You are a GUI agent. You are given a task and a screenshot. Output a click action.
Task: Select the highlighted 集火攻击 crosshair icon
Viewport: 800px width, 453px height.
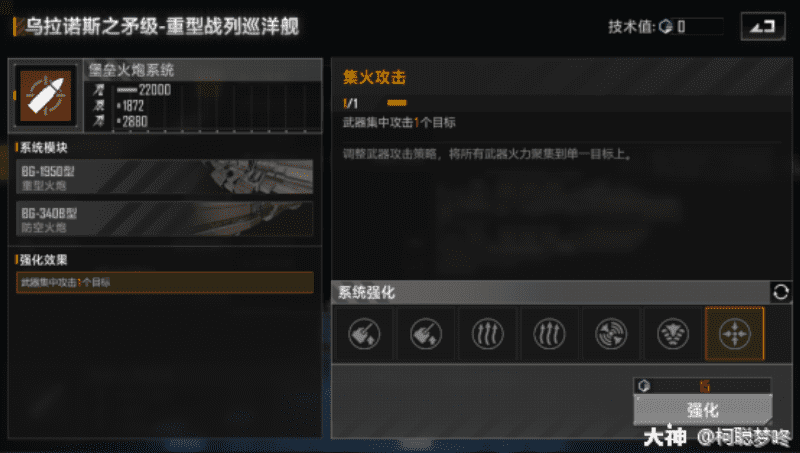tap(734, 334)
